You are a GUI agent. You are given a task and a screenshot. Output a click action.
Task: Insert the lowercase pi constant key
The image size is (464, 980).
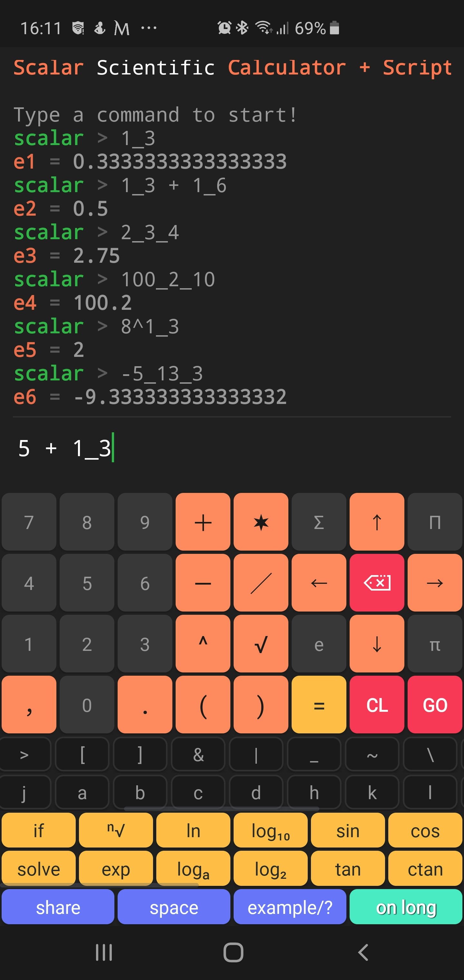[x=435, y=643]
